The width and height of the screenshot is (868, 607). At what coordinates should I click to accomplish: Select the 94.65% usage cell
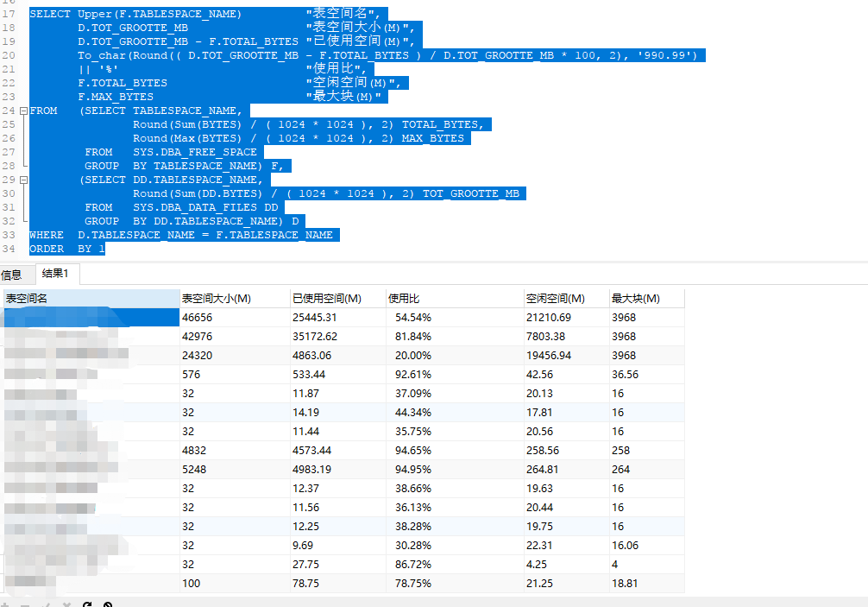coord(455,450)
